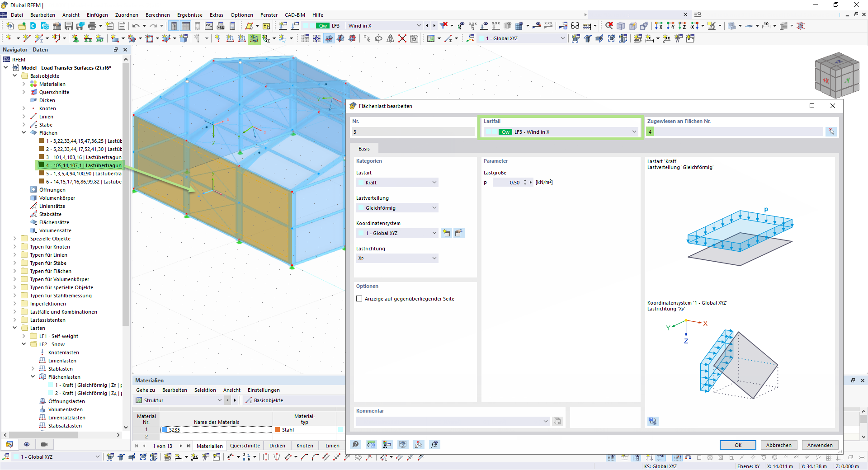Click OK in the Flächenlast dialog

click(738, 445)
